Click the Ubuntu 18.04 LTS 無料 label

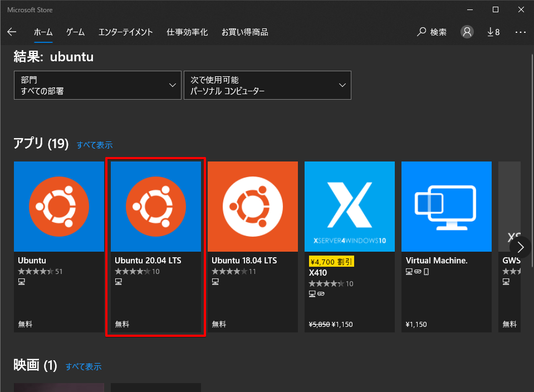[x=219, y=324]
